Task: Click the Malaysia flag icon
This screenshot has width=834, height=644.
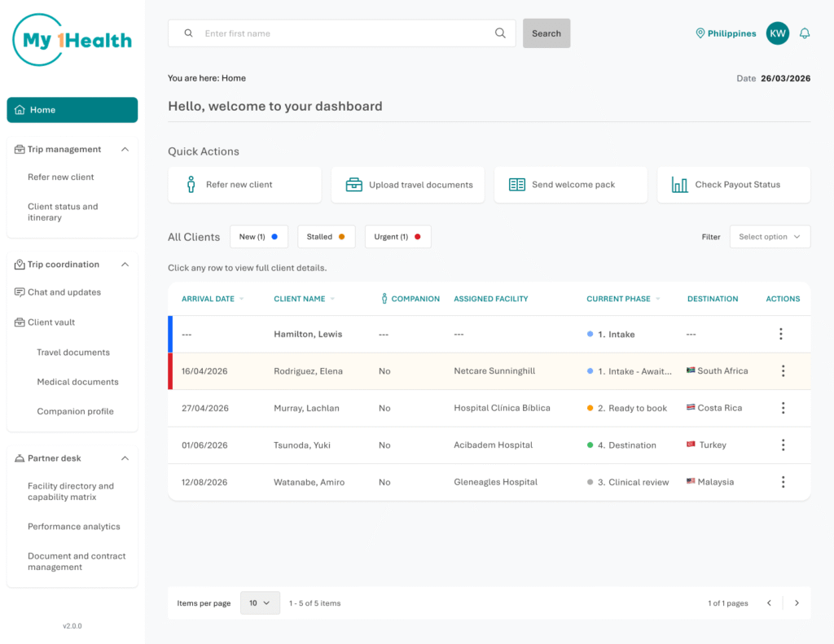Action: tap(691, 480)
